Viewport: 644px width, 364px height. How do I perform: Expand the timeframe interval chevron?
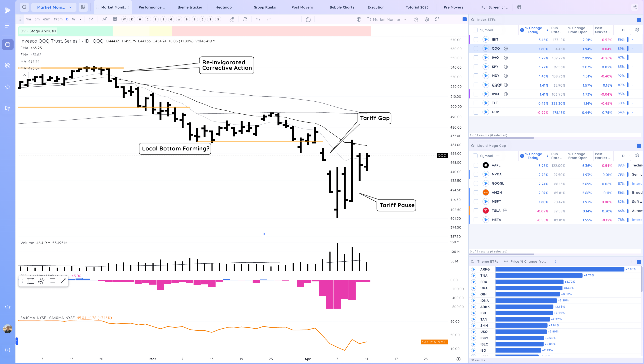tap(80, 19)
